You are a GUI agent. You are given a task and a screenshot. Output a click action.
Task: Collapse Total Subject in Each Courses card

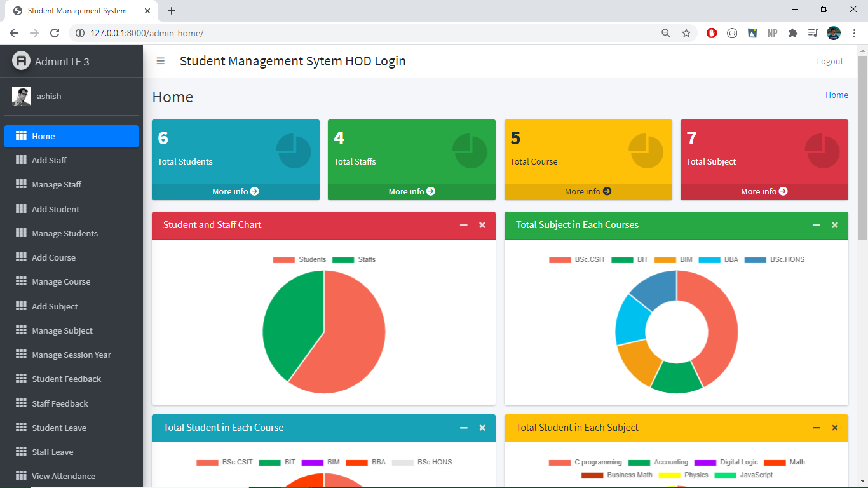click(x=817, y=225)
